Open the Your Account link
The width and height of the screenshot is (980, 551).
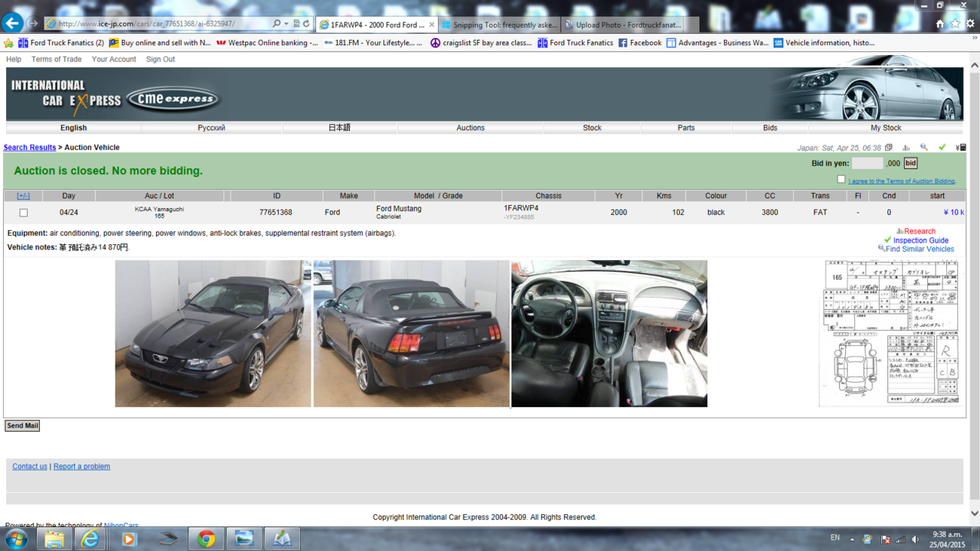tap(114, 59)
